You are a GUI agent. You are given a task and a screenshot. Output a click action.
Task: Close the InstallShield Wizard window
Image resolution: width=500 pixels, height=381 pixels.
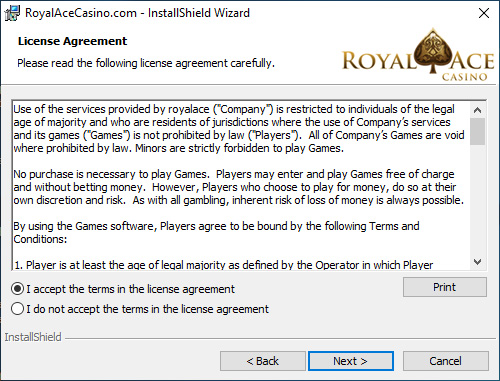point(484,13)
